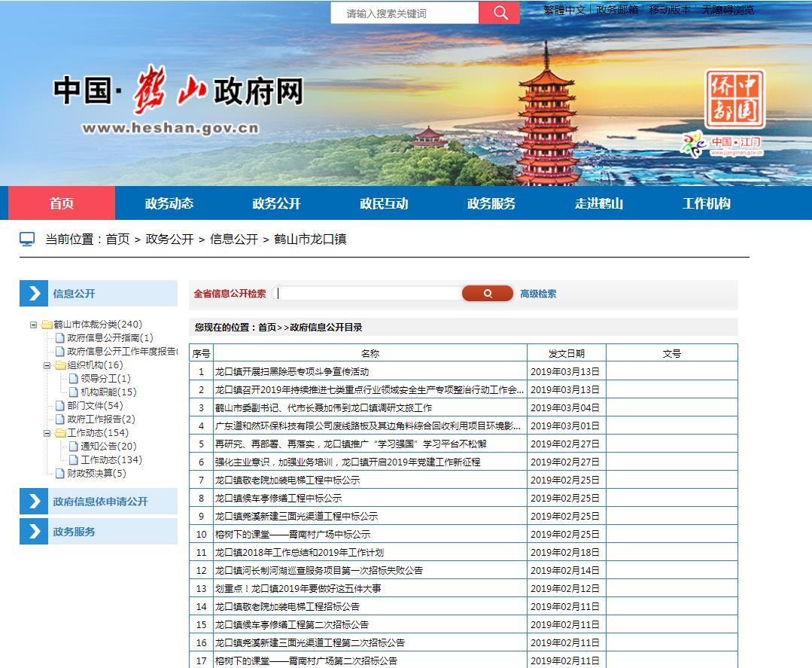Click the chevron icon beside 政府信息依申请公开
The image size is (812, 668).
34,502
